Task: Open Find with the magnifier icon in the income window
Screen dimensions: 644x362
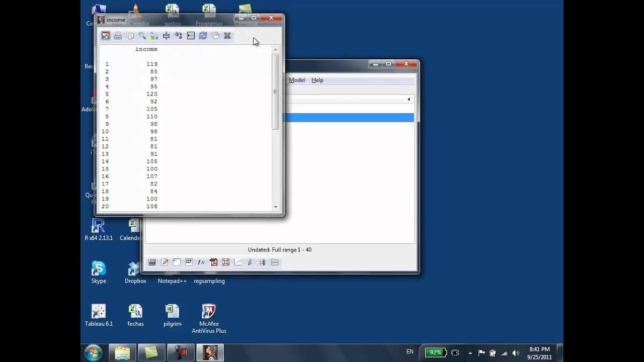Action: [x=142, y=36]
